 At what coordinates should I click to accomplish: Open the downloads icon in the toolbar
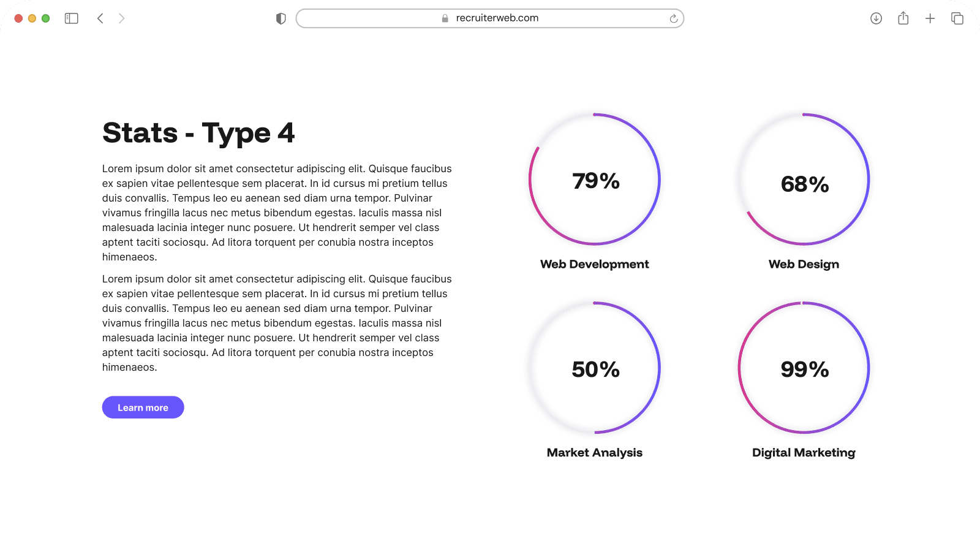[876, 18]
